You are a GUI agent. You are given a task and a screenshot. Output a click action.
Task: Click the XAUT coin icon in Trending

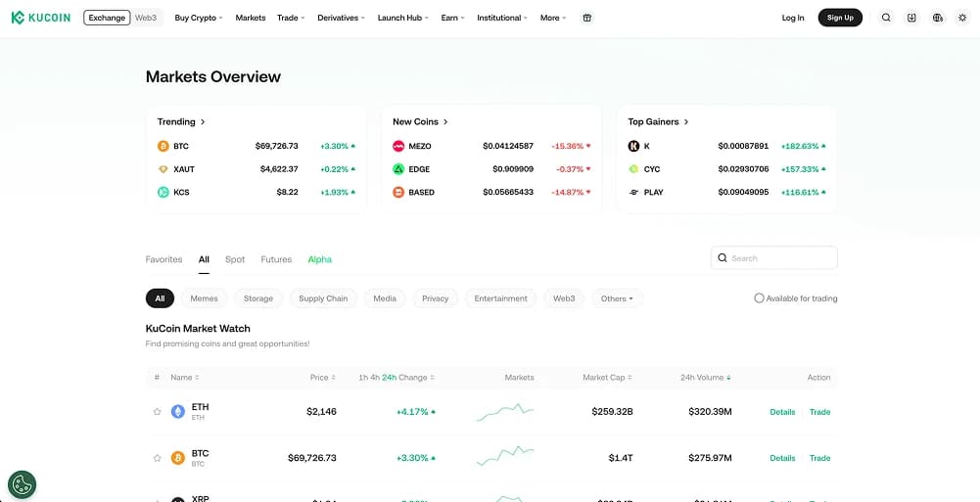pos(163,169)
